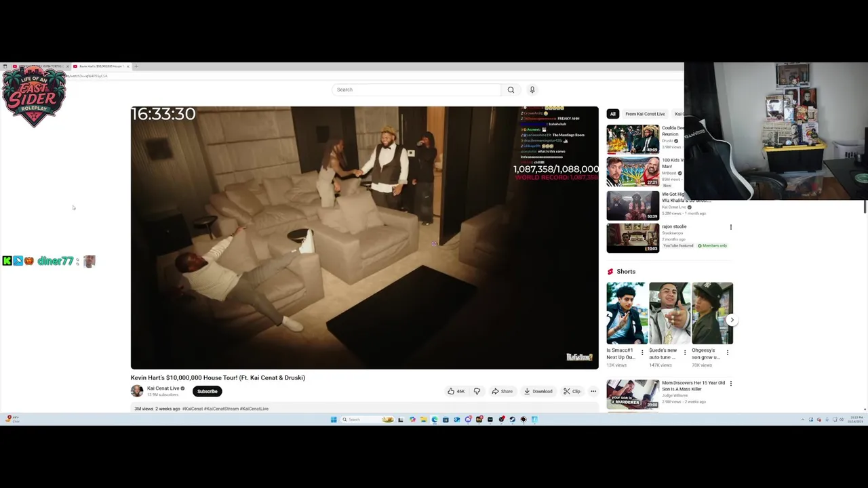The width and height of the screenshot is (868, 488).
Task: Open Suede's new auto tune short
Action: point(669,313)
